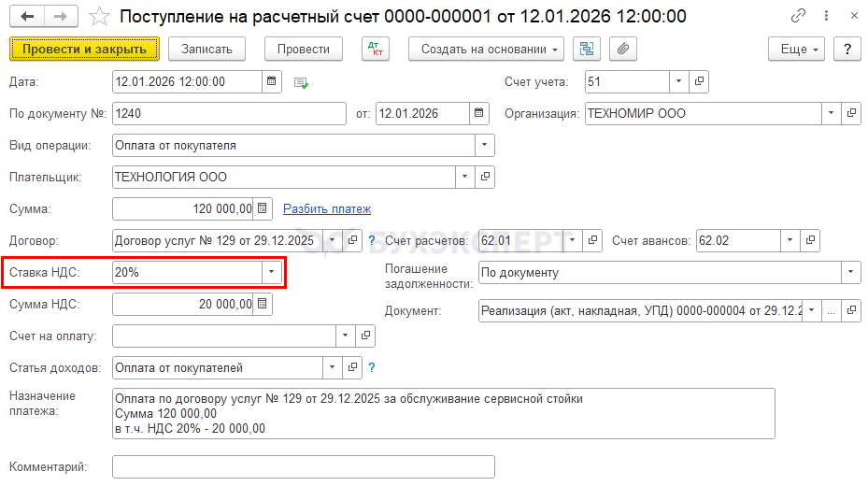The height and width of the screenshot is (486, 868).
Task: Show help question mark beside Договор
Action: (372, 241)
